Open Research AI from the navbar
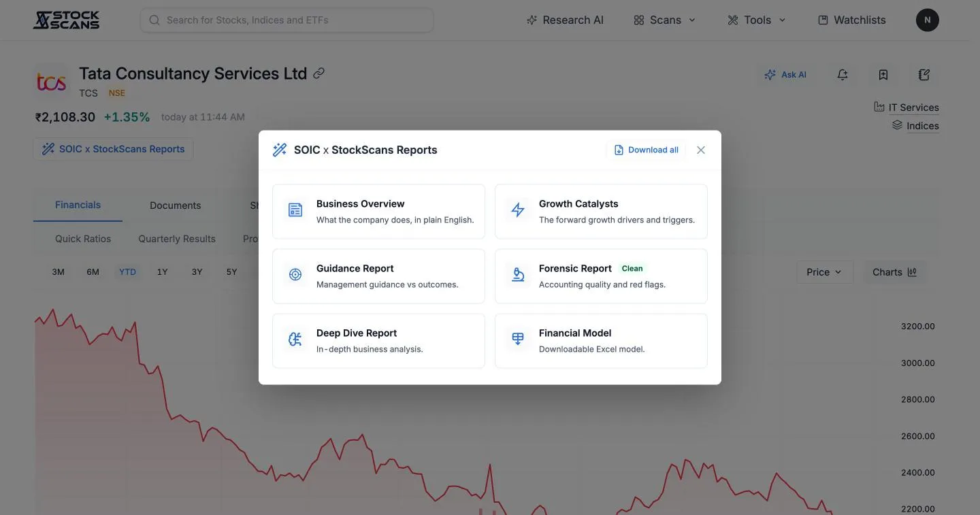The height and width of the screenshot is (515, 980). pyautogui.click(x=565, y=20)
